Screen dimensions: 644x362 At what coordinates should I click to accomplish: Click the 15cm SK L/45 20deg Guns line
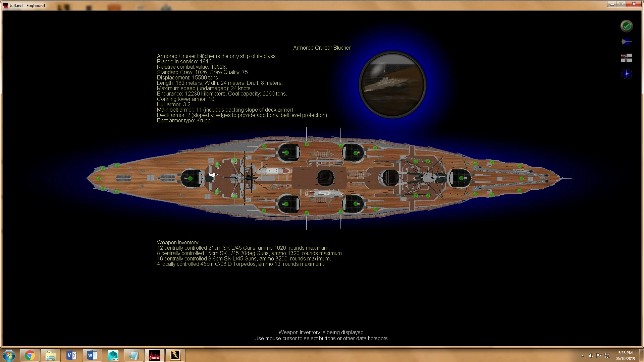(250, 253)
